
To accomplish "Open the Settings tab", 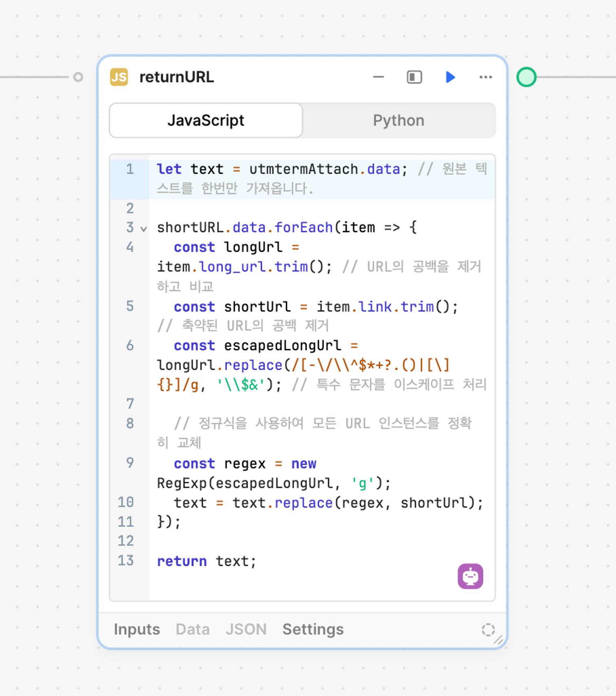I will 313,629.
